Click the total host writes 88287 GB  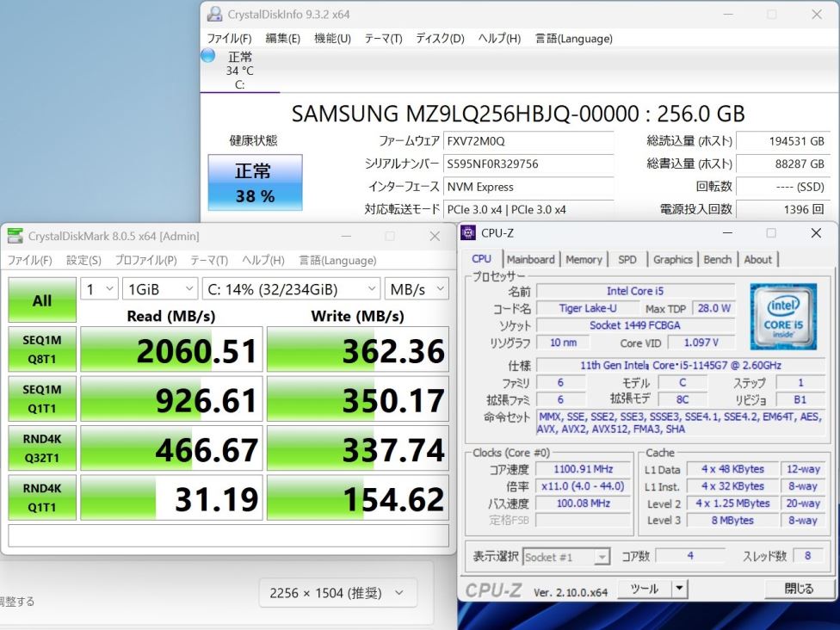pyautogui.click(x=783, y=164)
